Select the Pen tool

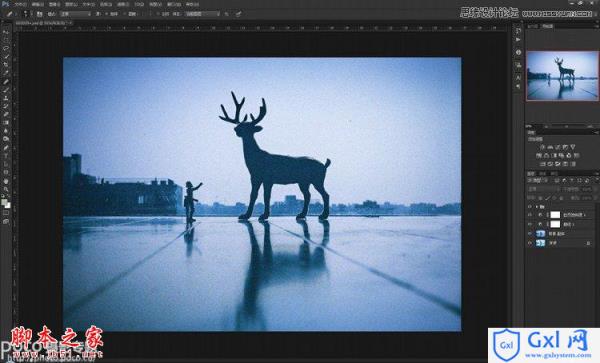tap(6, 148)
